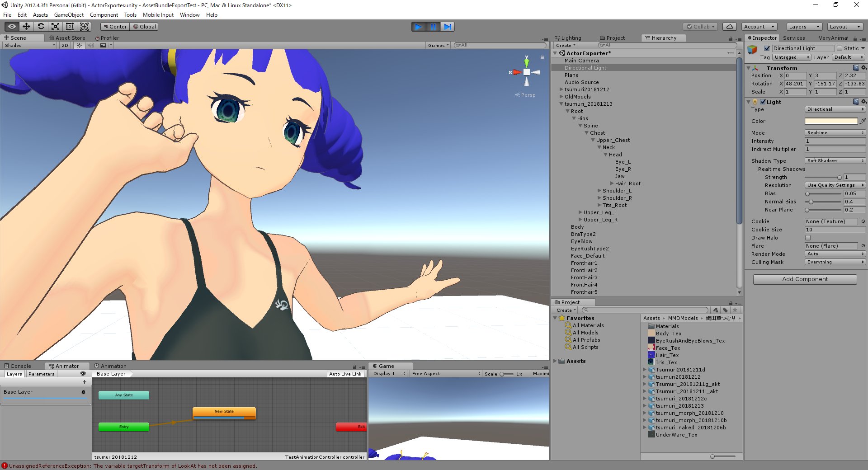The width and height of the screenshot is (868, 470).
Task: Toggle the Static checkbox
Action: pyautogui.click(x=840, y=48)
